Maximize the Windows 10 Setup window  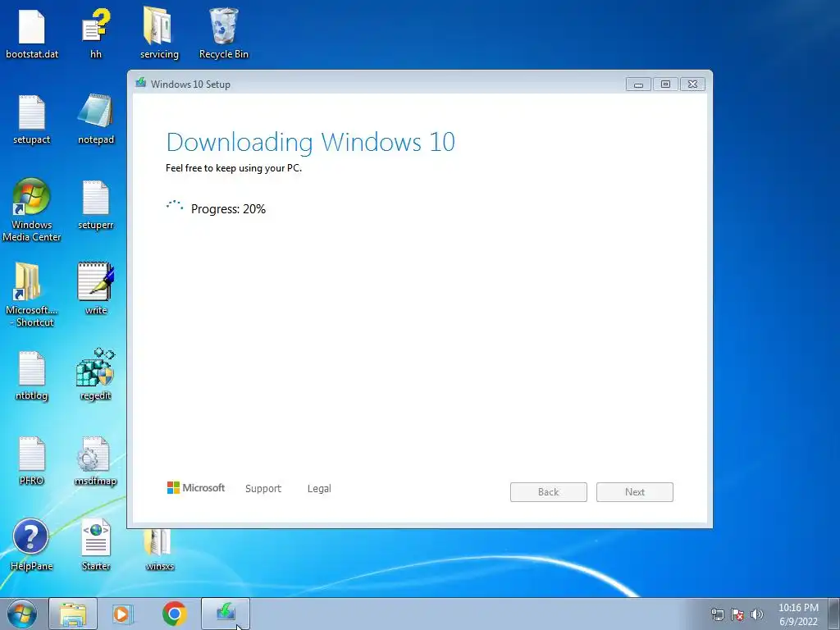[x=665, y=84]
